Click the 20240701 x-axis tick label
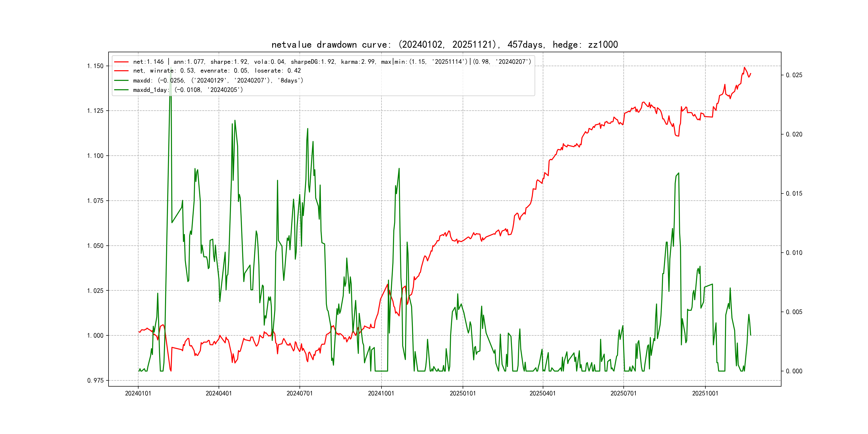868x434 pixels. click(300, 393)
